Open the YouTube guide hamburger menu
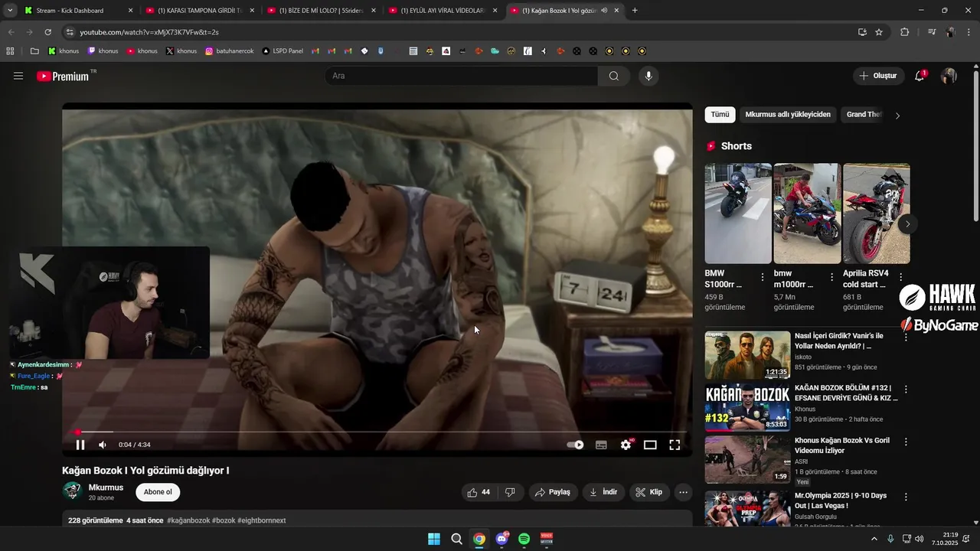This screenshot has width=980, height=551. point(18,76)
